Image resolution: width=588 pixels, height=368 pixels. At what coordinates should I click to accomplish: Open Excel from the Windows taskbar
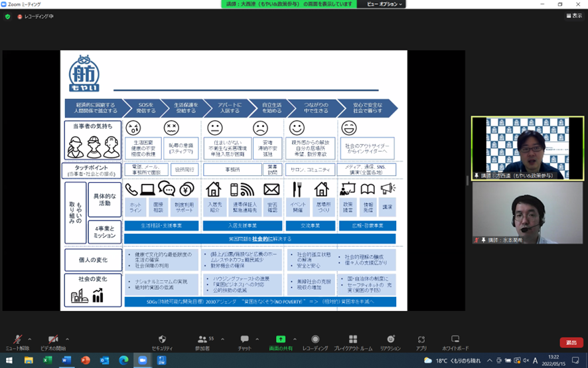pyautogui.click(x=47, y=360)
